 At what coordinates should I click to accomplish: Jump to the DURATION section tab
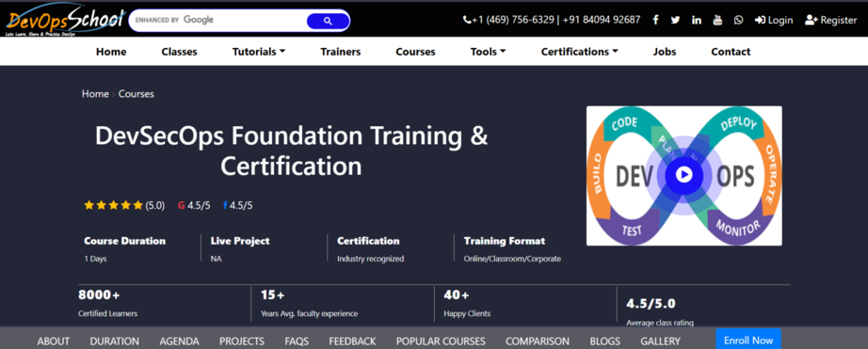(x=115, y=341)
